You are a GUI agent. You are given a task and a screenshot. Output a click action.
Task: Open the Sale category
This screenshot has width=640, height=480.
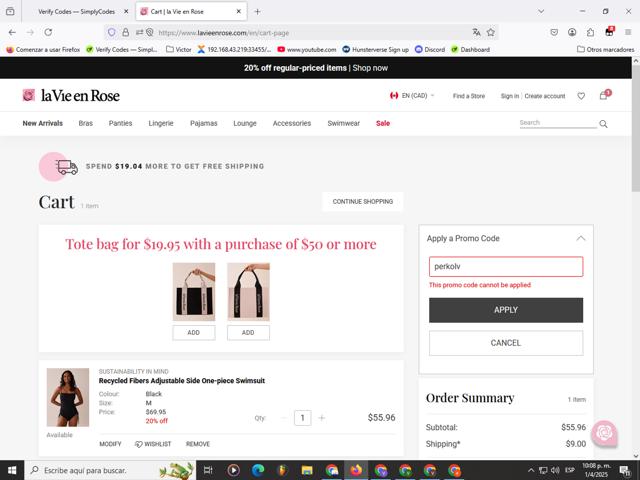coord(383,123)
